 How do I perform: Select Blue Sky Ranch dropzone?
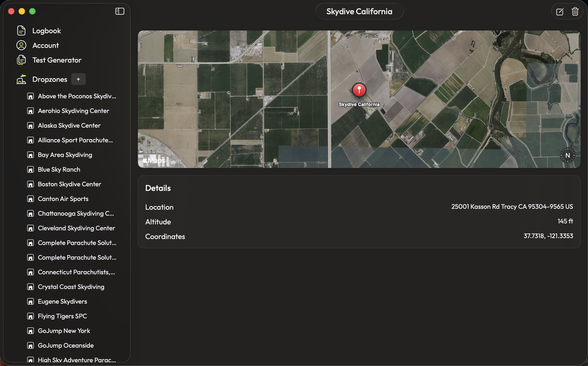pyautogui.click(x=59, y=169)
